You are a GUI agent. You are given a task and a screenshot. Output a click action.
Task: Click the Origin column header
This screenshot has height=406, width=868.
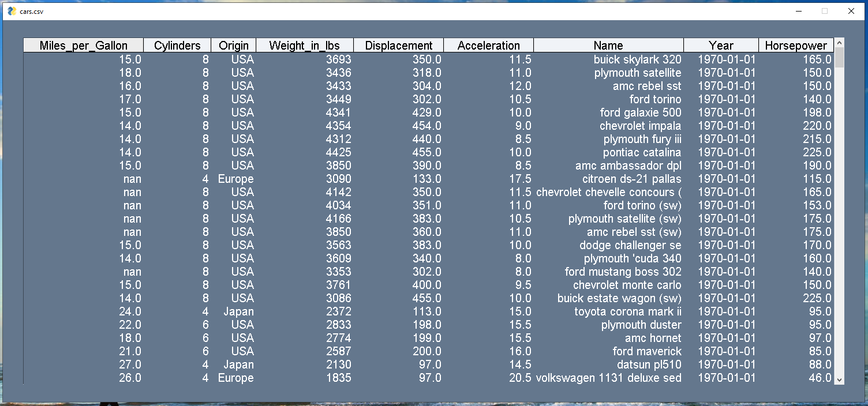click(234, 46)
